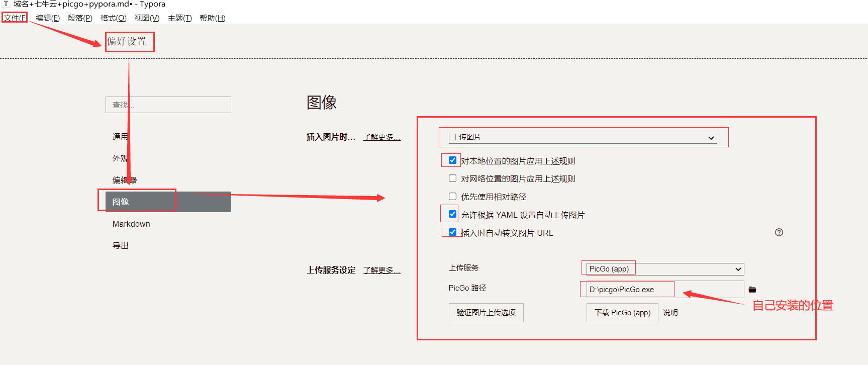
Task: Open the PicGo (app) upload service dropdown
Action: tap(665, 269)
